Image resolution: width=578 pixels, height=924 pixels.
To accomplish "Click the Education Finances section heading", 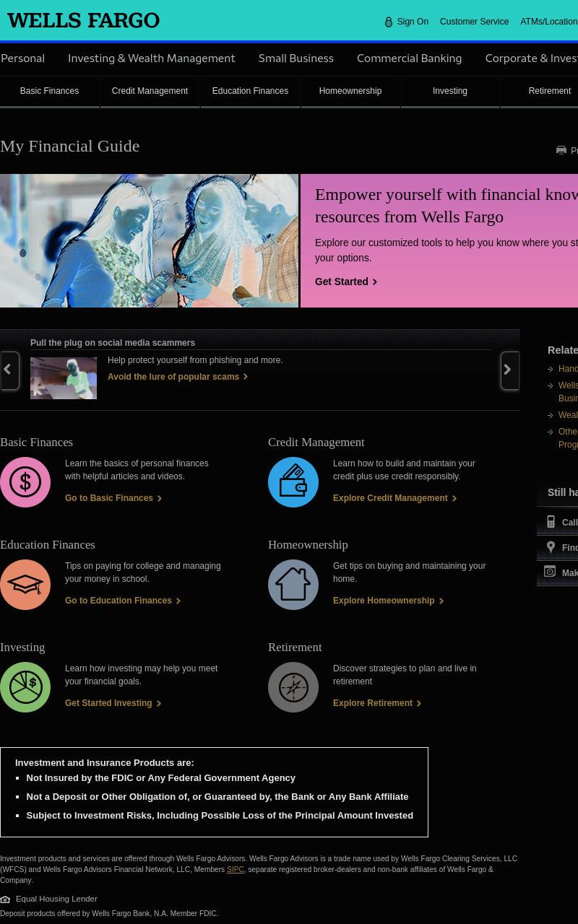I will [48, 544].
